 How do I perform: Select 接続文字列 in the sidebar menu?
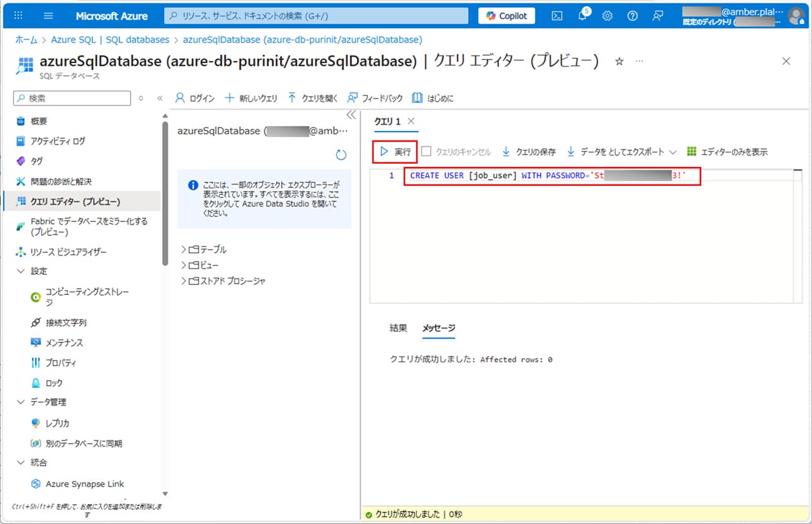coord(66,322)
